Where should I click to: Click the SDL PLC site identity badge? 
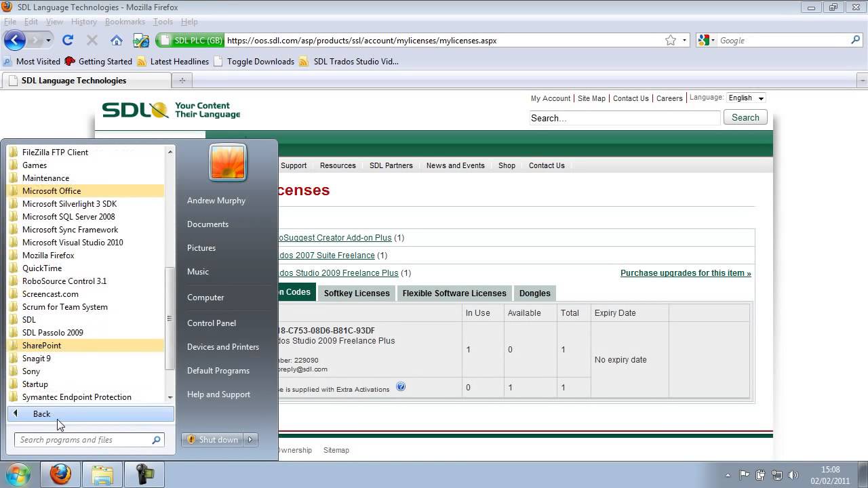coord(190,41)
